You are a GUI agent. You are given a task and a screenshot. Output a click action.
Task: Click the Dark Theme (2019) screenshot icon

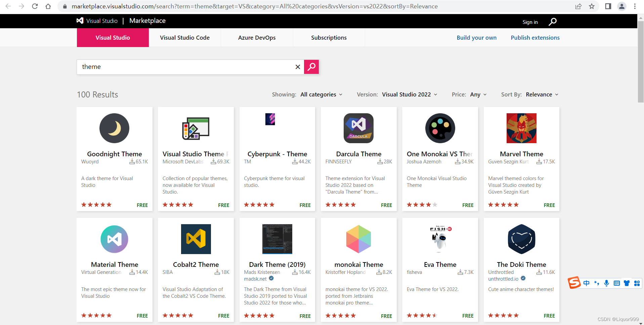[277, 239]
